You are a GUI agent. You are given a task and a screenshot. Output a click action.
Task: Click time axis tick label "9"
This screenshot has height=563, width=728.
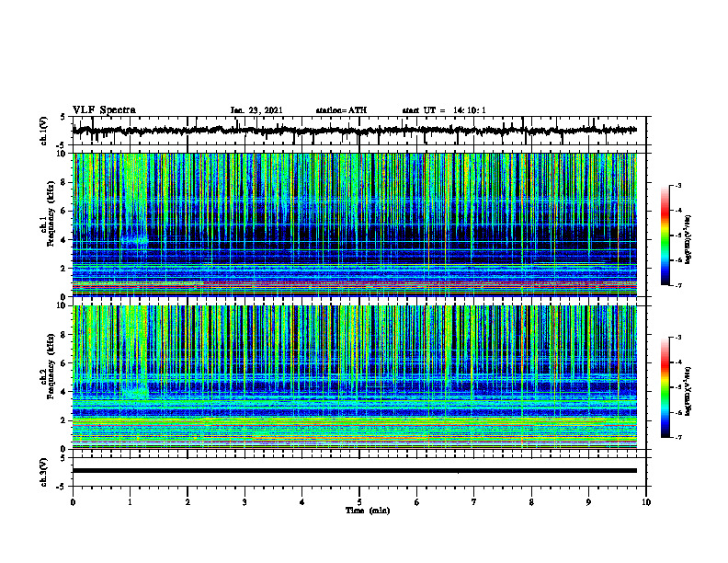pyautogui.click(x=588, y=502)
